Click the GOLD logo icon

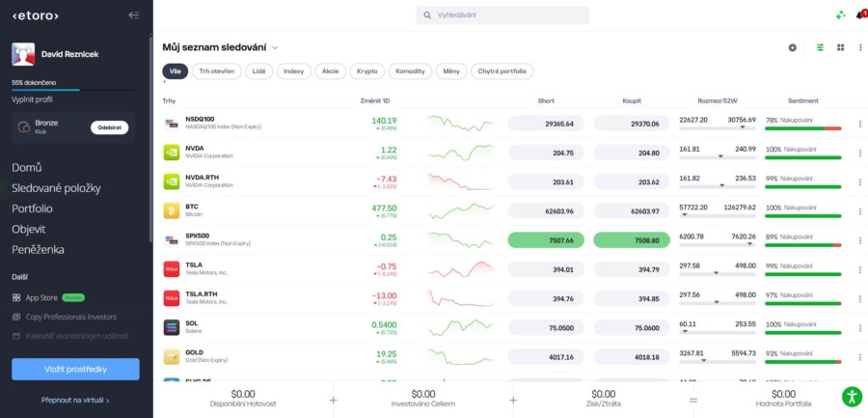[172, 356]
